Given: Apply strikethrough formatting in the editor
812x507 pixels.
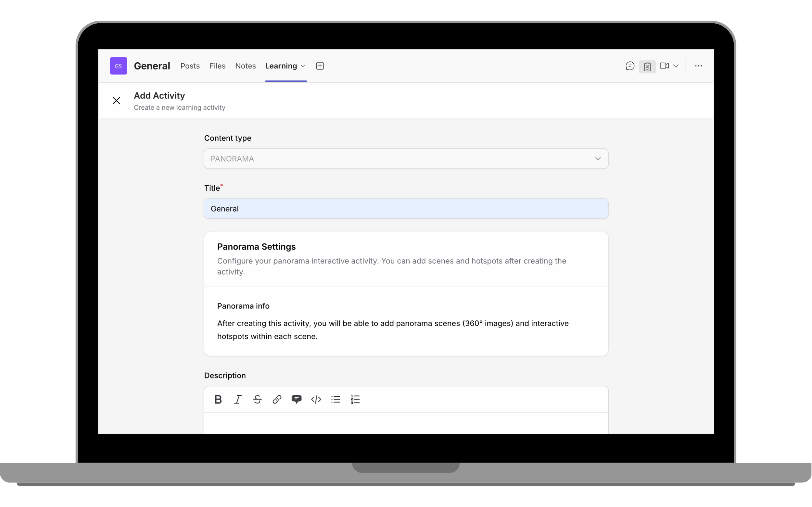Looking at the screenshot, I should (257, 399).
